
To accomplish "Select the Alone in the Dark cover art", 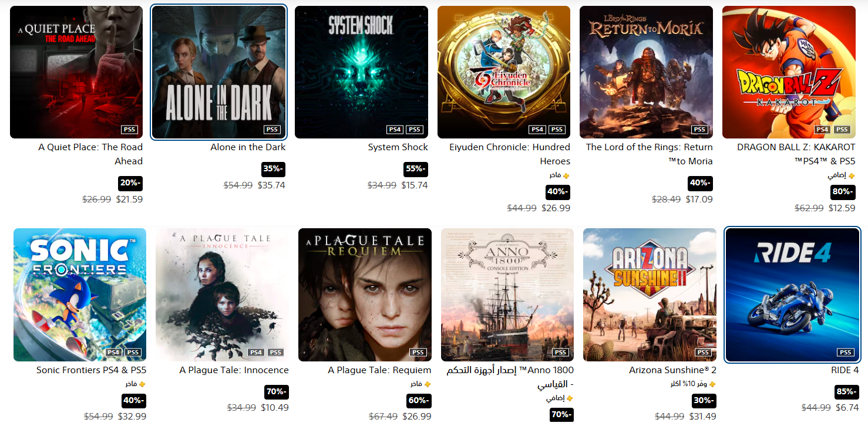I will click(218, 72).
